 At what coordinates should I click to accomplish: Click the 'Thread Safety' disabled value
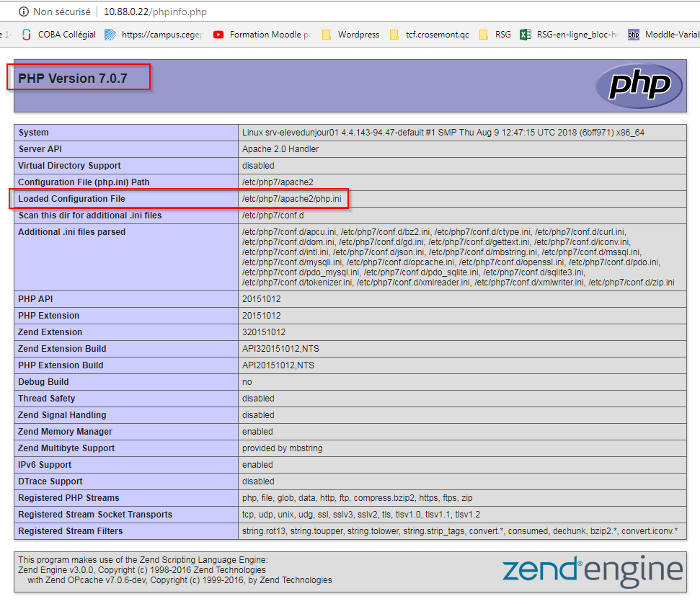pyautogui.click(x=258, y=399)
